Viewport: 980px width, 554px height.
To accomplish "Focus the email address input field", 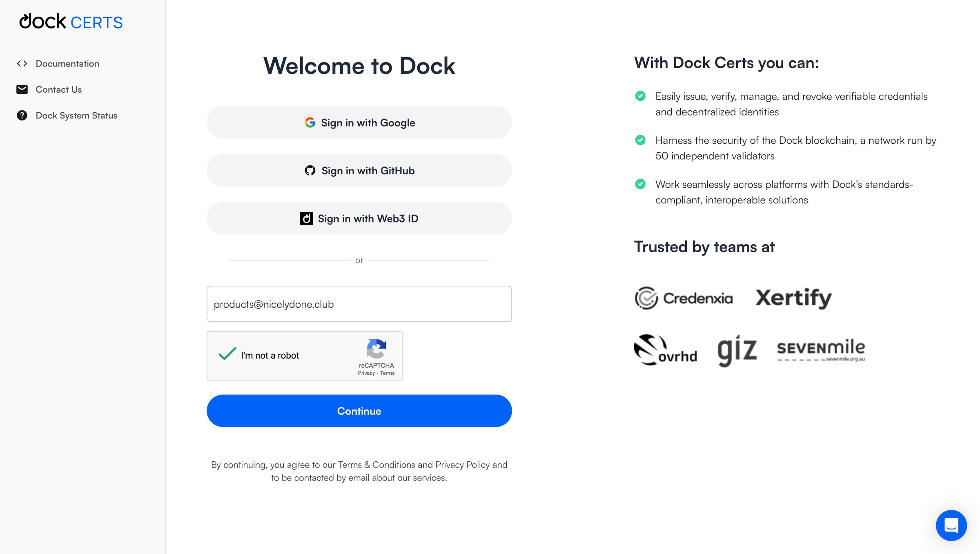I will (359, 304).
